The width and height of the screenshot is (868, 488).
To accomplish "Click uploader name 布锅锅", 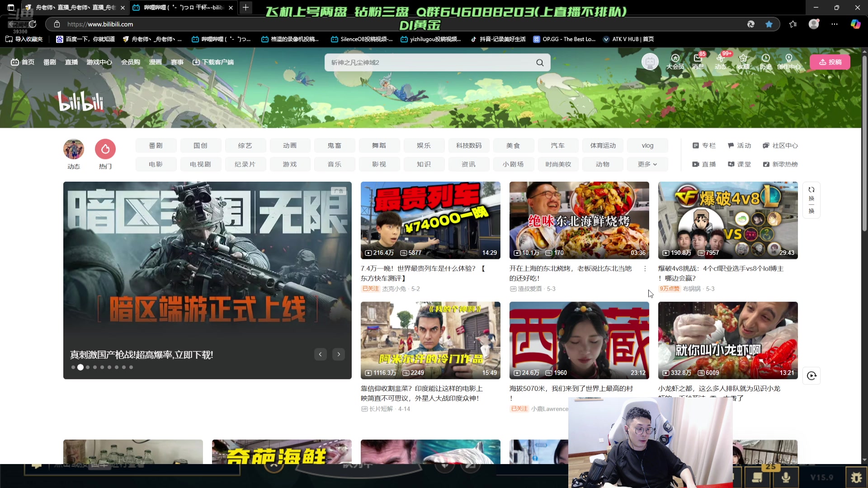I will tap(692, 289).
